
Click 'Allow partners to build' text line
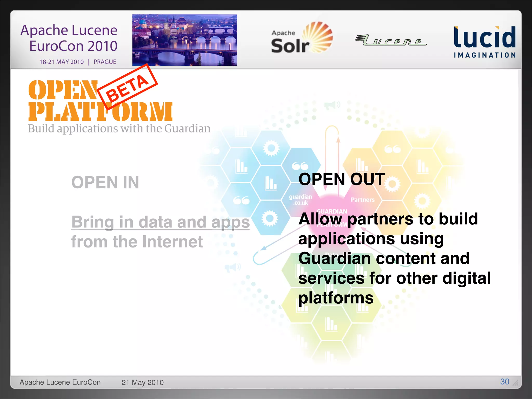388,219
